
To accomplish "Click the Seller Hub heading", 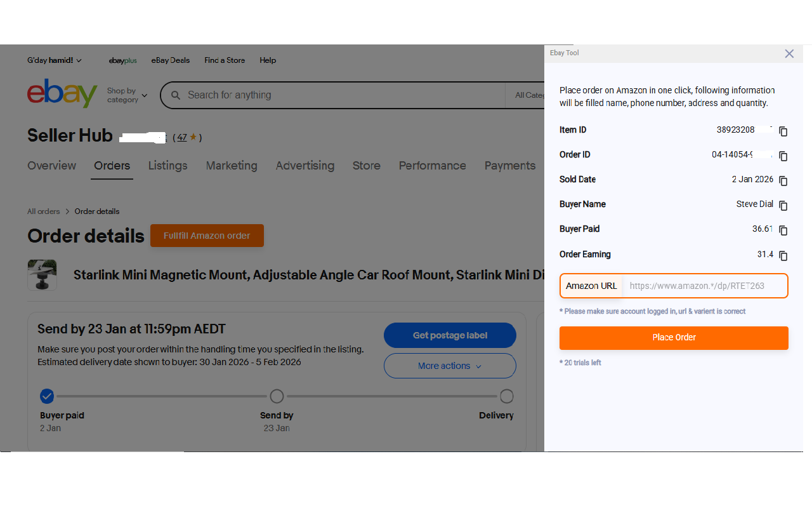I will [70, 136].
